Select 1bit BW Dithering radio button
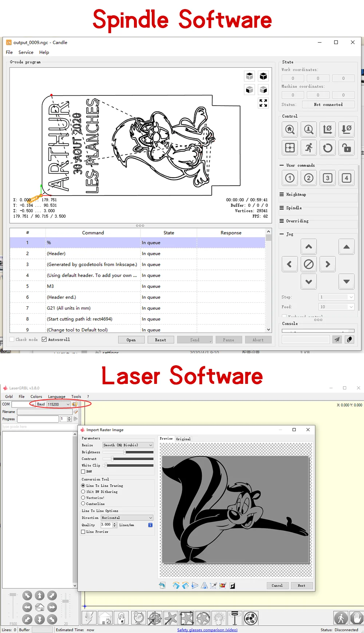 pos(83,492)
